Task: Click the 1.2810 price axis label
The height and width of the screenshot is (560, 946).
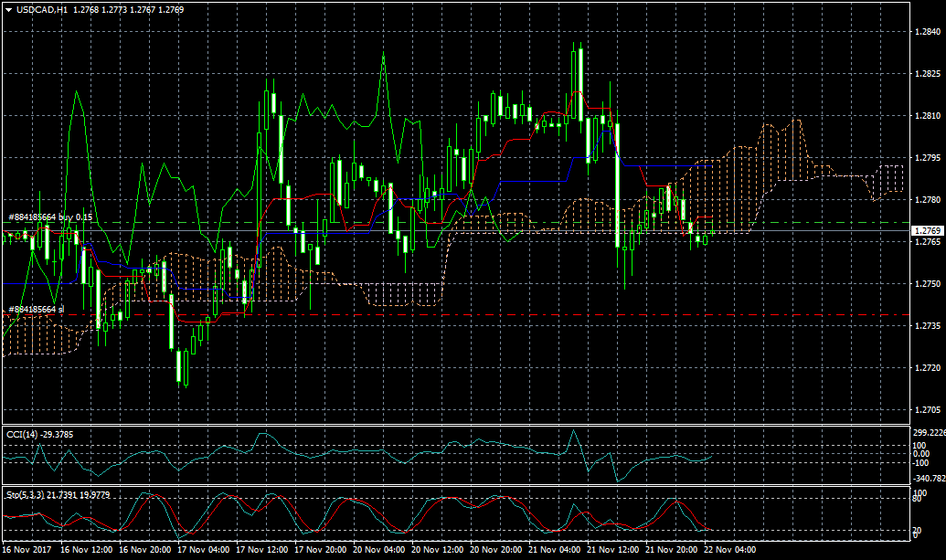Action: [928, 116]
